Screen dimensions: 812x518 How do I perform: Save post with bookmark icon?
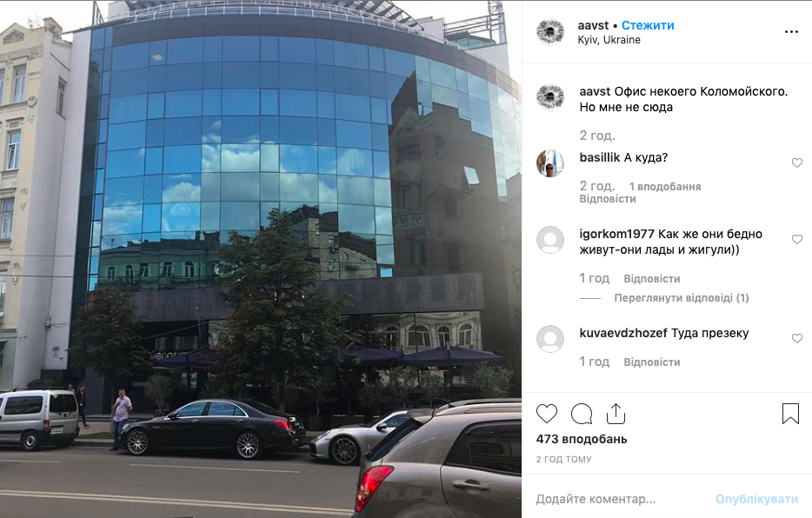click(790, 414)
